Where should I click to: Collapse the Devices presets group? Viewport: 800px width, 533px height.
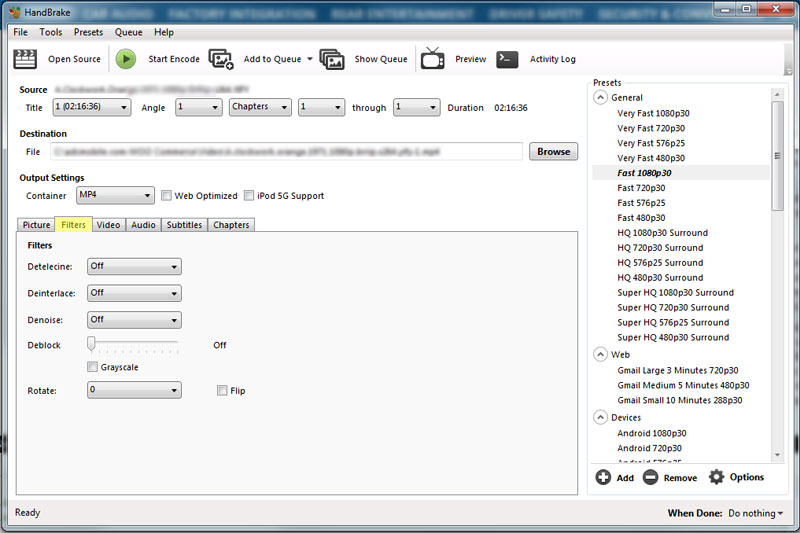pos(601,417)
